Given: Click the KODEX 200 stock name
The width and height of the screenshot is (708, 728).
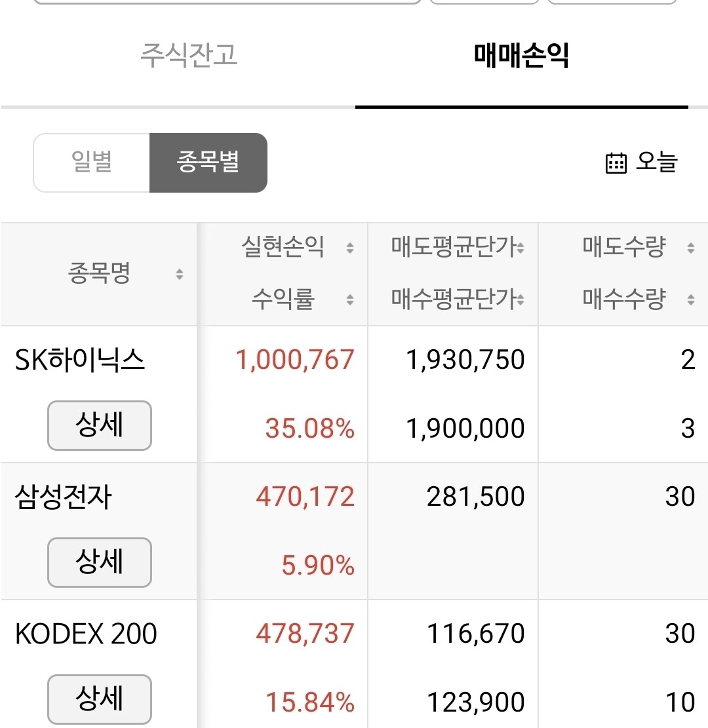Looking at the screenshot, I should [x=86, y=634].
